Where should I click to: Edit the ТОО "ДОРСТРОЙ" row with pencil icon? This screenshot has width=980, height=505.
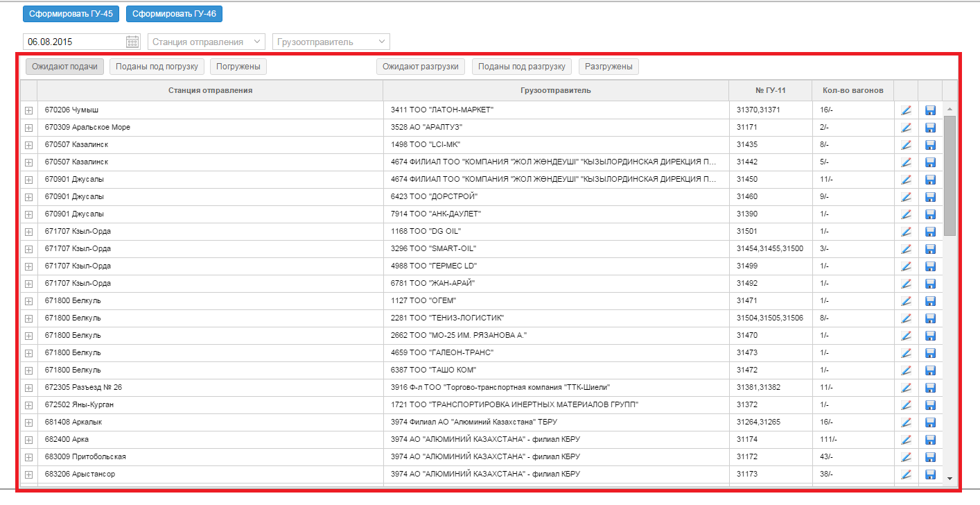point(906,196)
